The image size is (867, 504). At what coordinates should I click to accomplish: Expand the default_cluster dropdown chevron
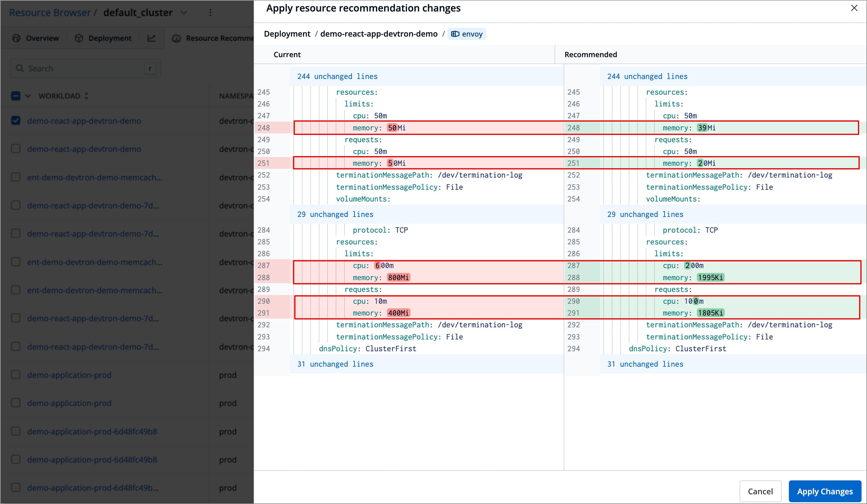click(184, 13)
